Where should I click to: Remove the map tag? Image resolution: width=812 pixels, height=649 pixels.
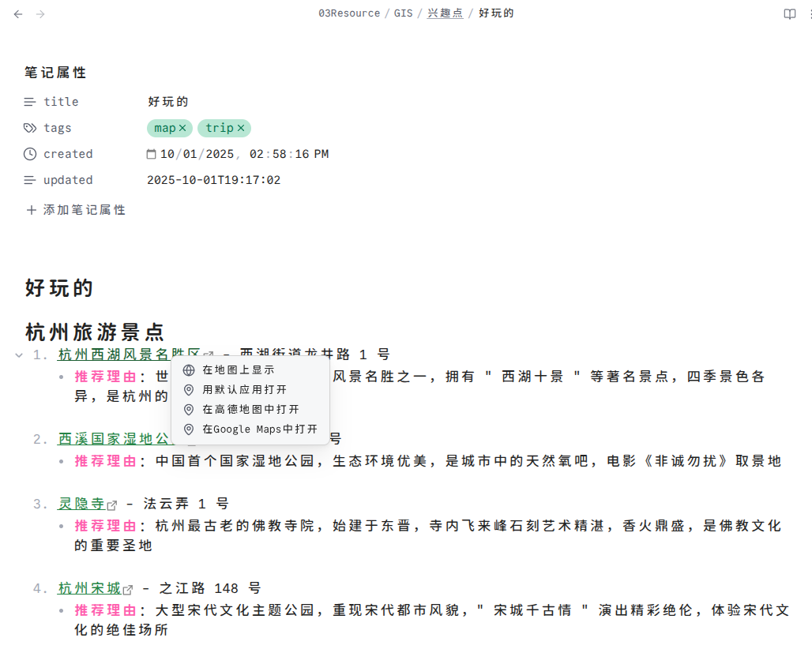coord(182,128)
